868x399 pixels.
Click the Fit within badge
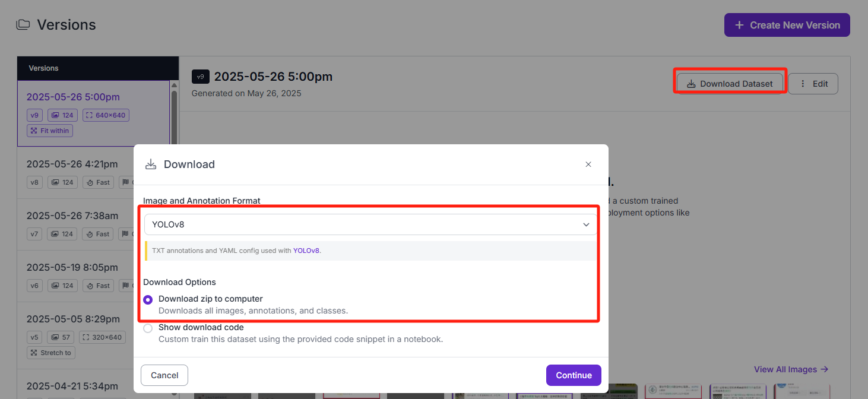[x=50, y=131]
